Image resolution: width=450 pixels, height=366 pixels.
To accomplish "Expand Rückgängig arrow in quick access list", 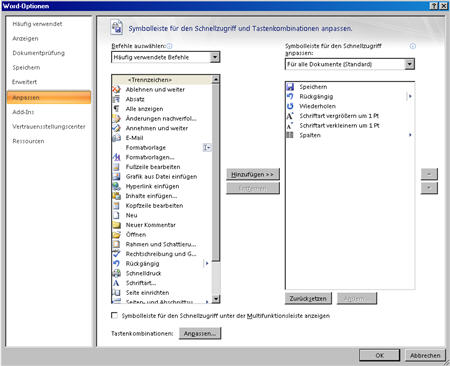I will coord(410,96).
